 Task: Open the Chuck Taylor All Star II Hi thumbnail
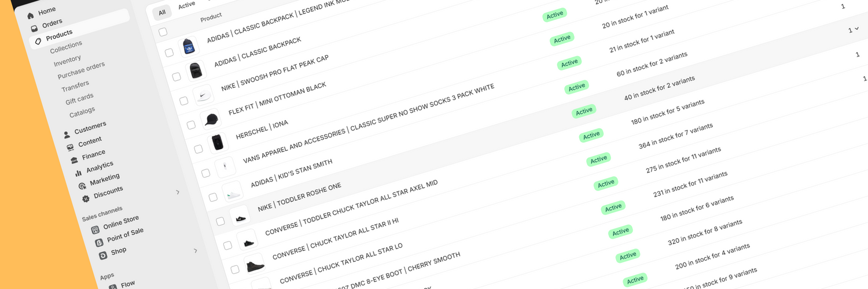255,264
